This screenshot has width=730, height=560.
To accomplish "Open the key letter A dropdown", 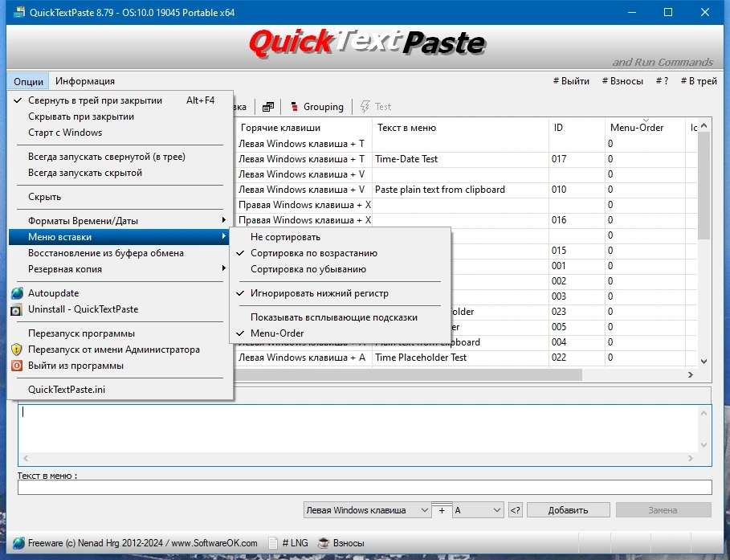I will pyautogui.click(x=478, y=510).
